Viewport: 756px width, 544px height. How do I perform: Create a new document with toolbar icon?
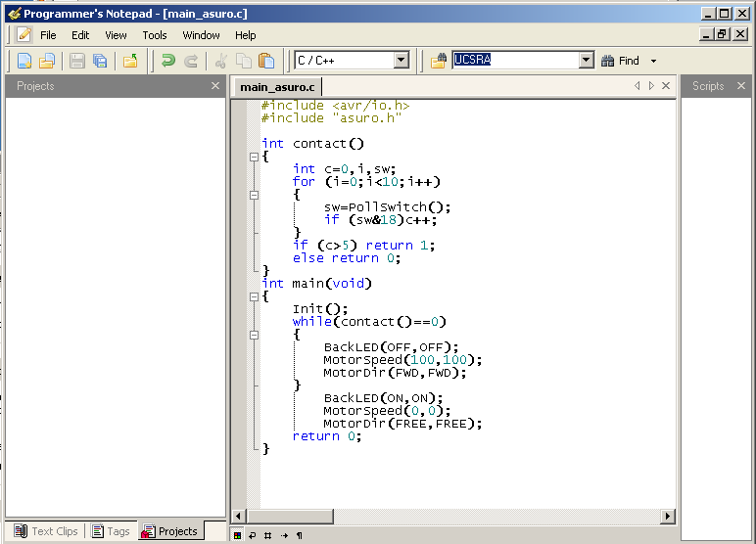(x=24, y=61)
